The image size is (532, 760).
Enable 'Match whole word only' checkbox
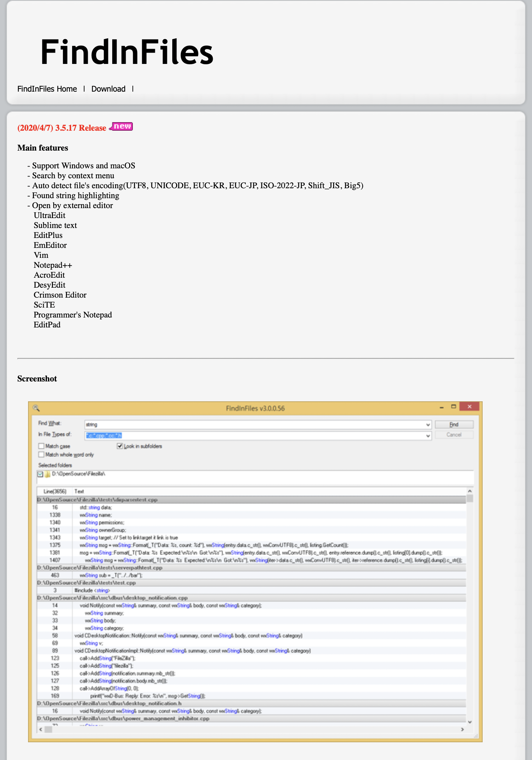pos(41,455)
